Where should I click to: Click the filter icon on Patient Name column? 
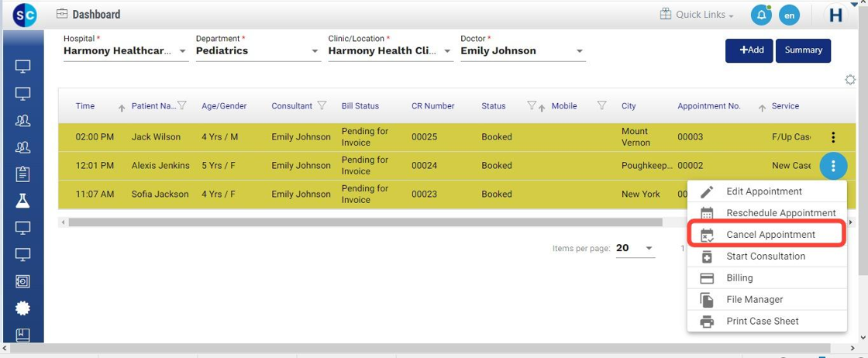coord(182,106)
